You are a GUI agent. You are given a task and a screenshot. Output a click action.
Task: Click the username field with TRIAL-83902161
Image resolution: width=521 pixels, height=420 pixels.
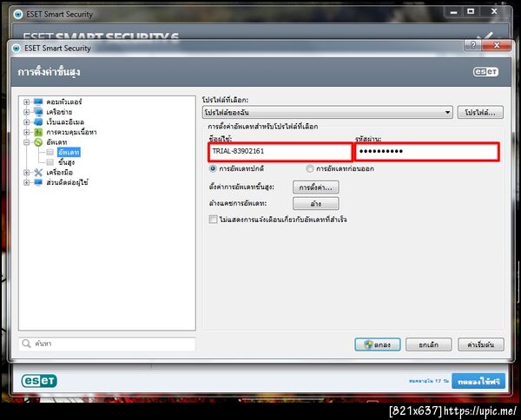280,151
